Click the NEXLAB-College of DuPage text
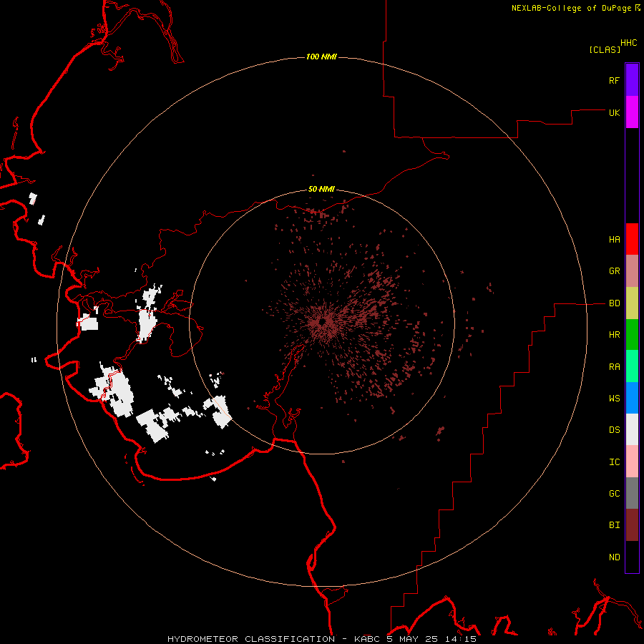The image size is (644, 644). [x=571, y=8]
